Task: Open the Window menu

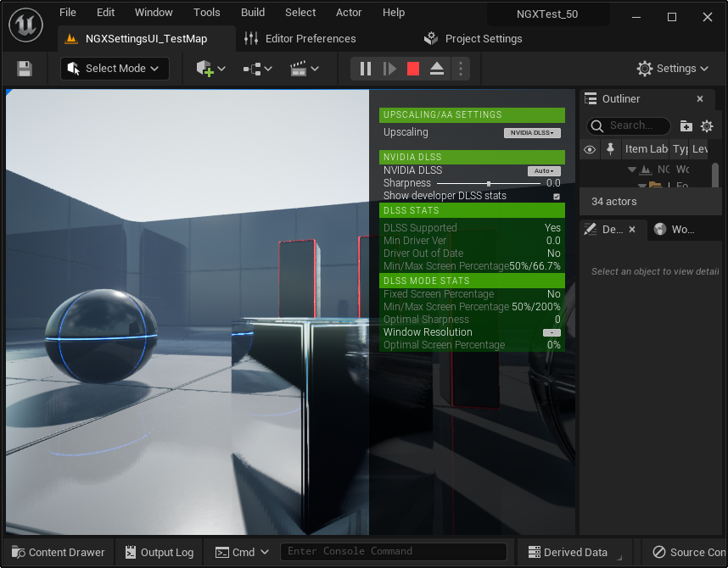Action: (154, 13)
